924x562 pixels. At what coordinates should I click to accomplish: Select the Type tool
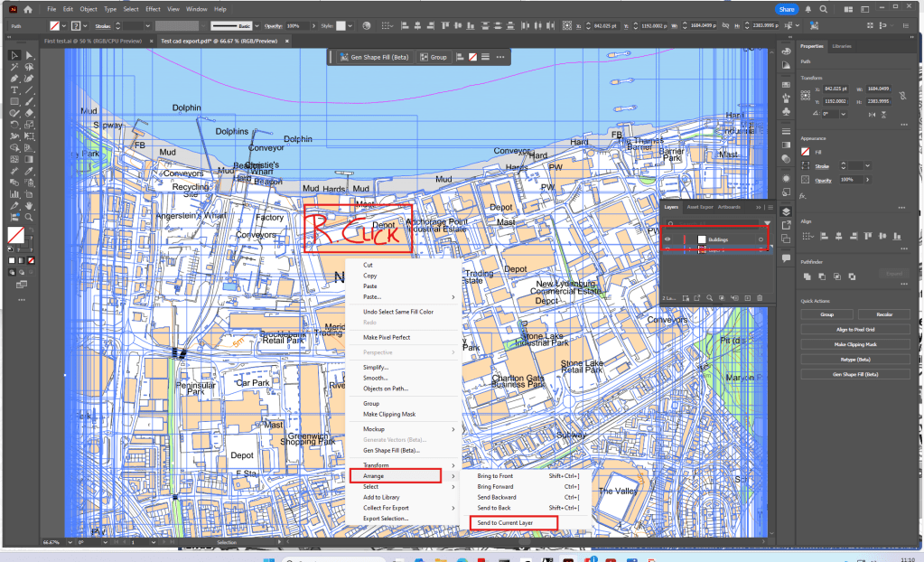tap(14, 90)
